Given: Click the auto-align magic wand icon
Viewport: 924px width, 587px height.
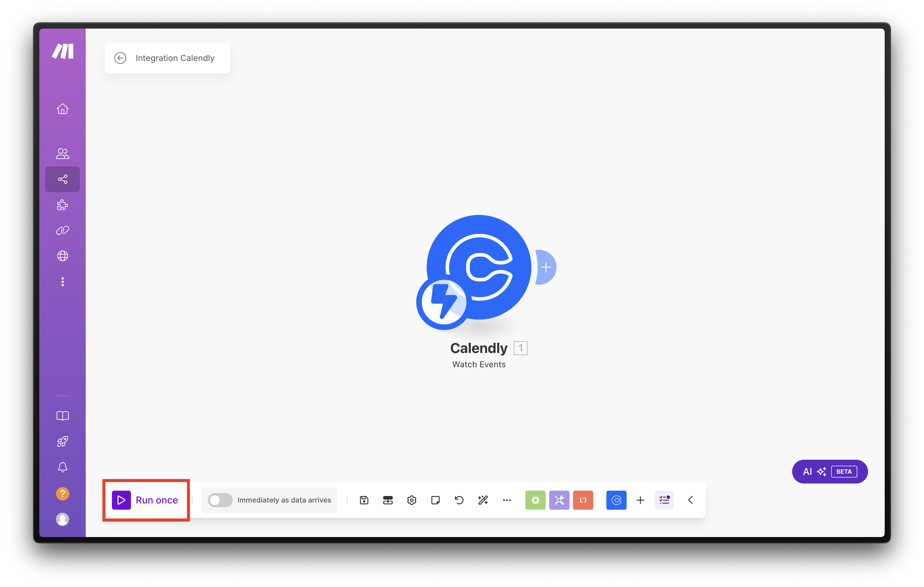Looking at the screenshot, I should tap(483, 500).
